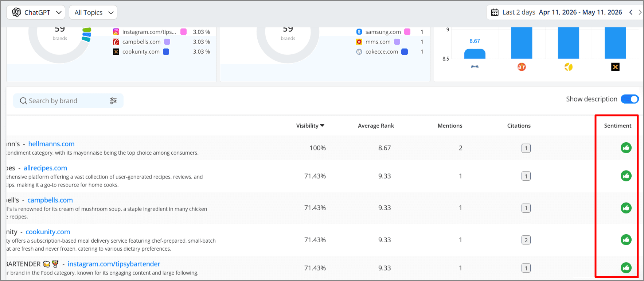Open the citations badge for hellmanns.com row
644x281 pixels.
526,148
